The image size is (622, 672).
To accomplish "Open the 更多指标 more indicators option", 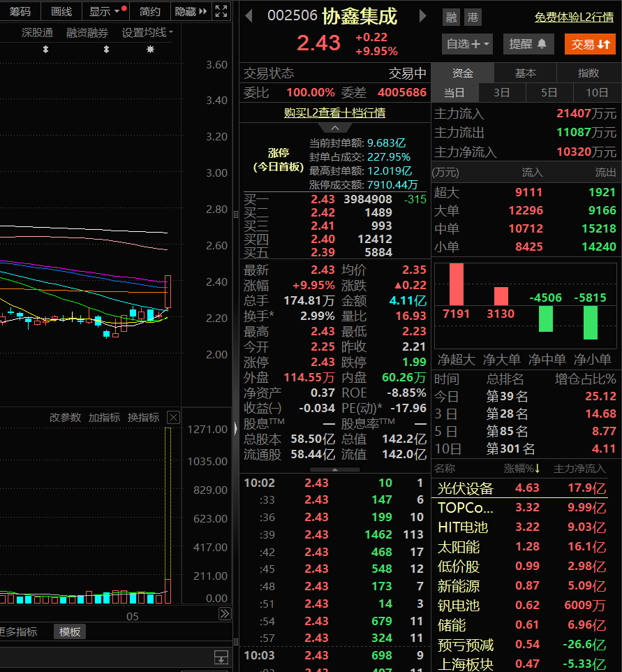I will [18, 631].
